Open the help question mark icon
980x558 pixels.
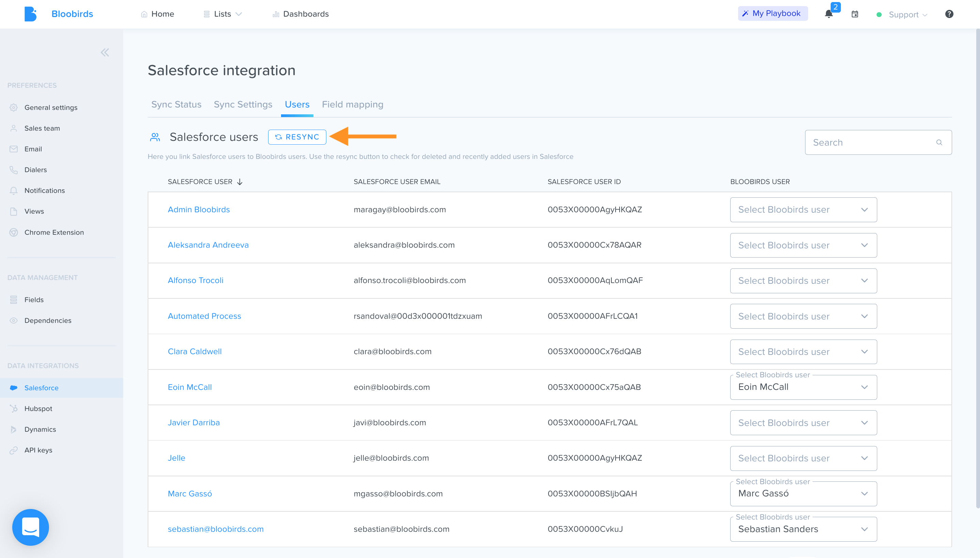[x=949, y=14]
